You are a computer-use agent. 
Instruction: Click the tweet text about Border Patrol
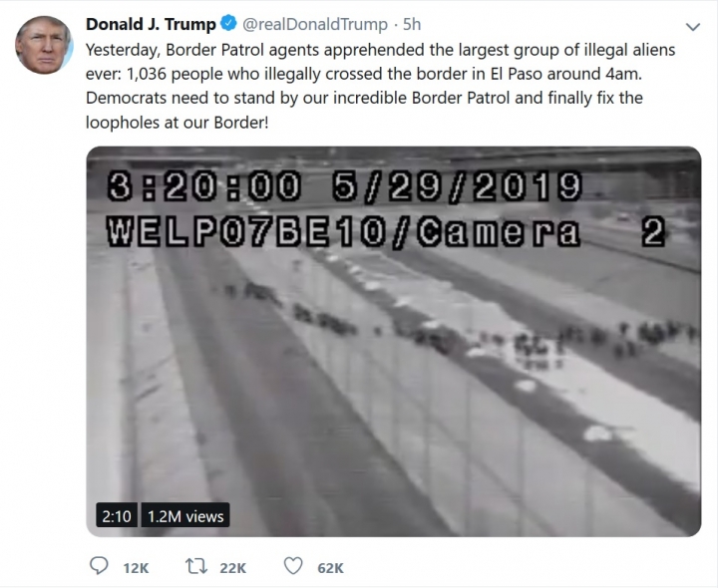point(380,86)
